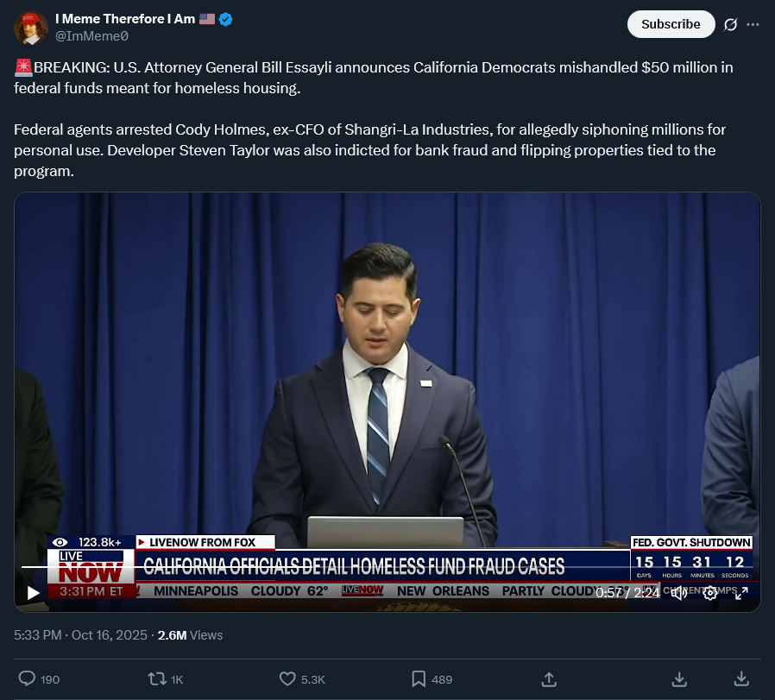This screenshot has width=775, height=700.
Task: Open the display name I Meme Therefore I Am
Action: click(x=124, y=19)
